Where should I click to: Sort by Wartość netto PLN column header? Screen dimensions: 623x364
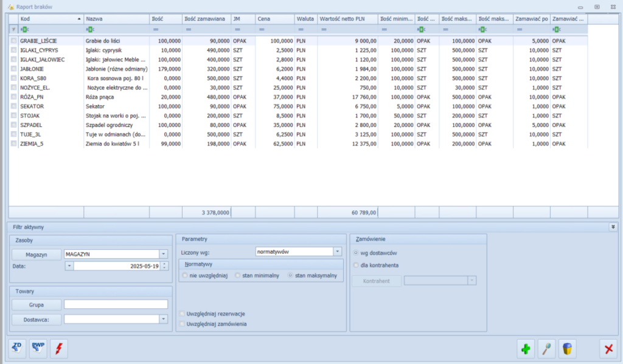point(347,19)
